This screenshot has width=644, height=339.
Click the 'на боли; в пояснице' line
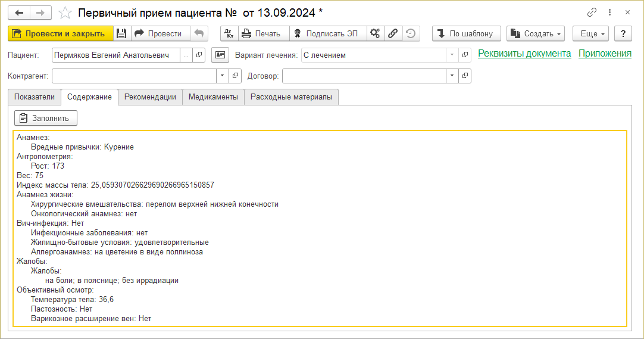click(x=112, y=281)
